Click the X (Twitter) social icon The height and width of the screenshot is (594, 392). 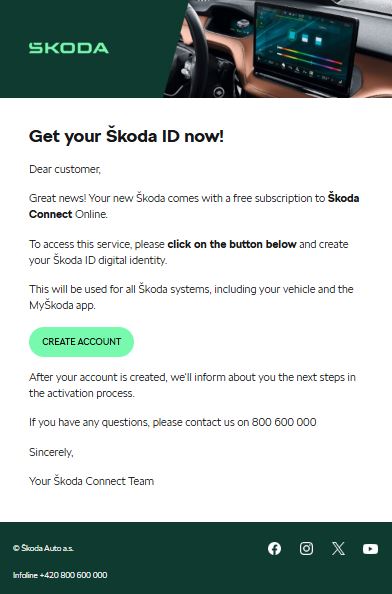[x=338, y=548]
